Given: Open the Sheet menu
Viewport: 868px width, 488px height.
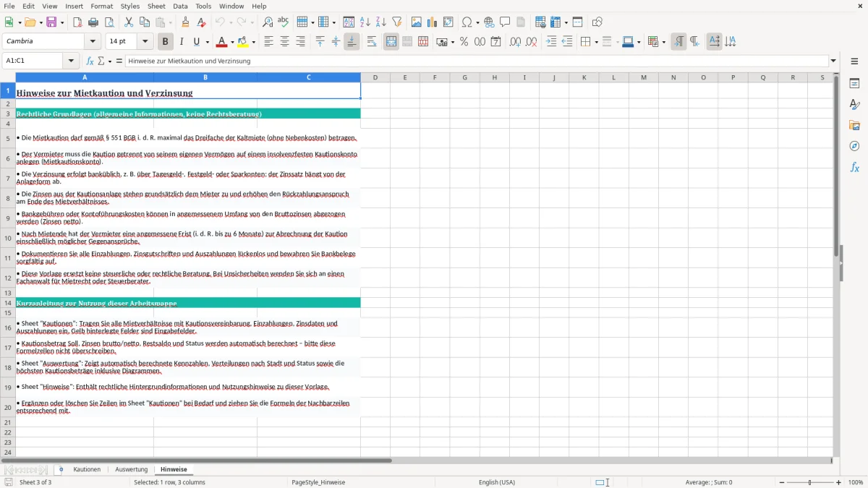Looking at the screenshot, I should (x=156, y=6).
